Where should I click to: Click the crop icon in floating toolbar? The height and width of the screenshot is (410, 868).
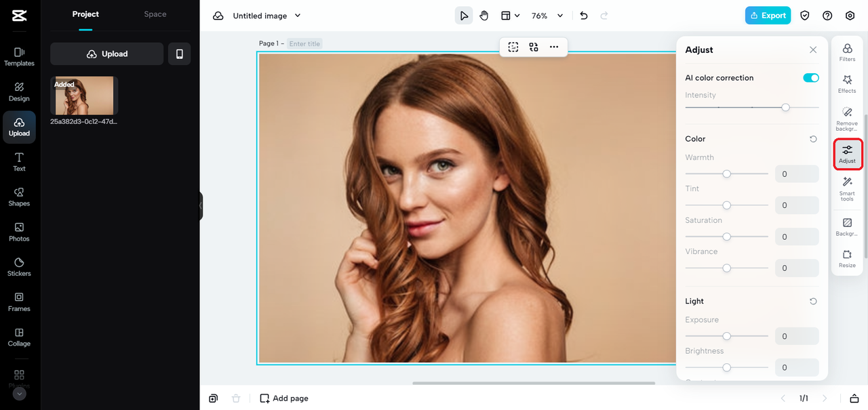pos(513,47)
